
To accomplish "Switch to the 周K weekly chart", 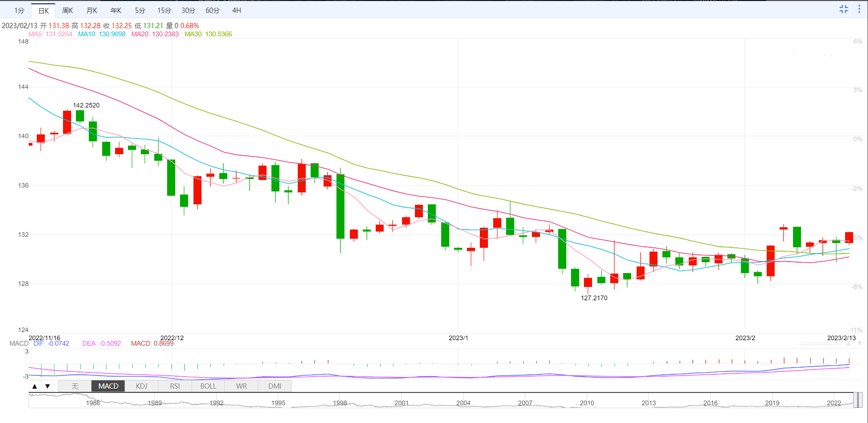I will 68,11.
